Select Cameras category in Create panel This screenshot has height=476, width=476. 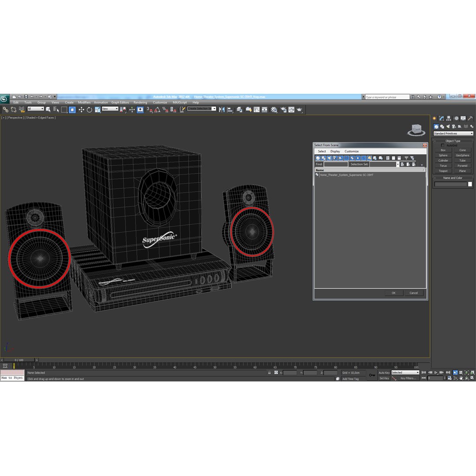pos(454,126)
